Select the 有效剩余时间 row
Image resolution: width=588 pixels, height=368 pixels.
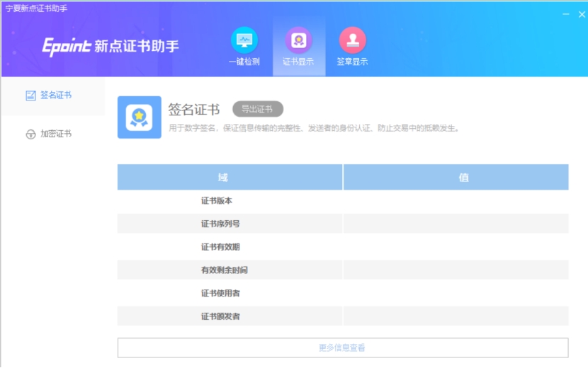[x=224, y=270]
